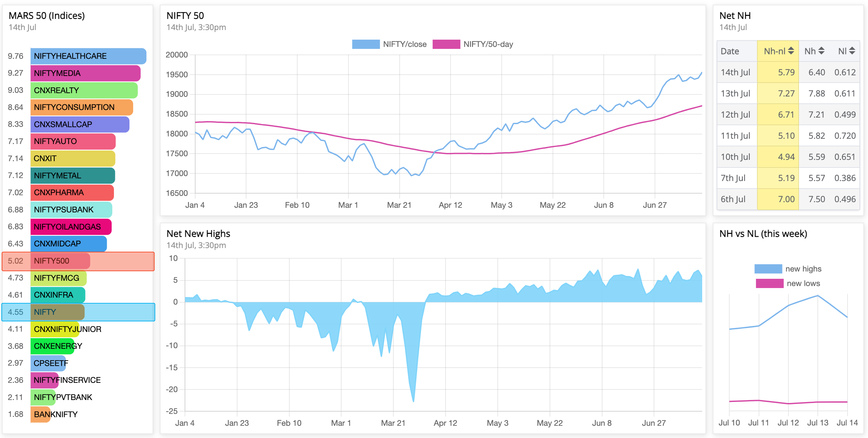Select the NIFTYOILANDGAS bar

(x=71, y=227)
